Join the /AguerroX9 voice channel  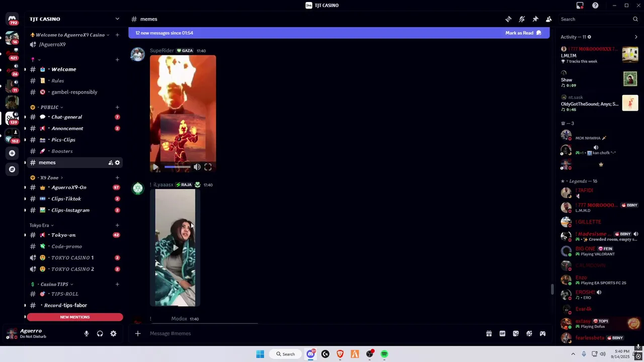click(74, 45)
